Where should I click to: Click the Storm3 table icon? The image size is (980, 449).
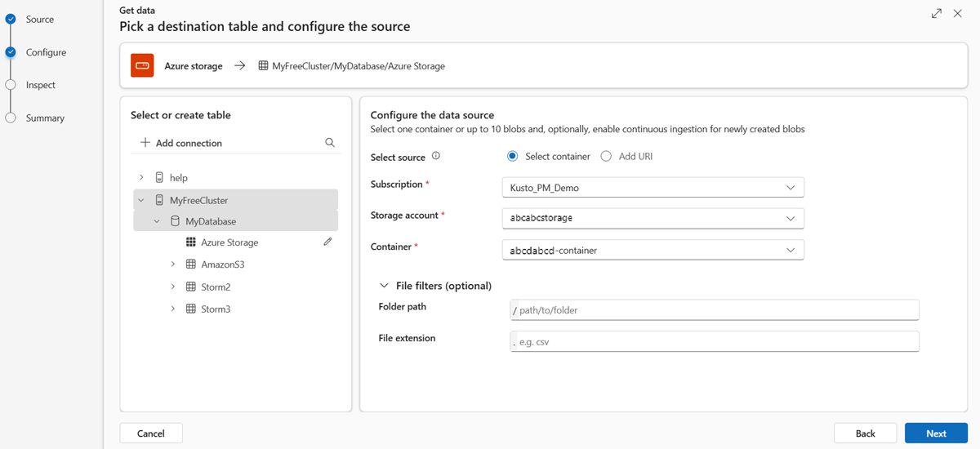point(190,309)
